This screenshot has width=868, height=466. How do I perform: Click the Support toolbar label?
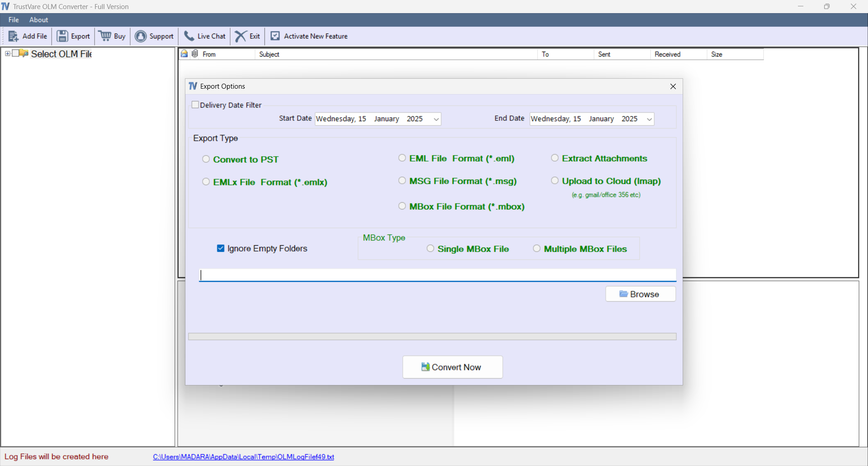coord(161,36)
